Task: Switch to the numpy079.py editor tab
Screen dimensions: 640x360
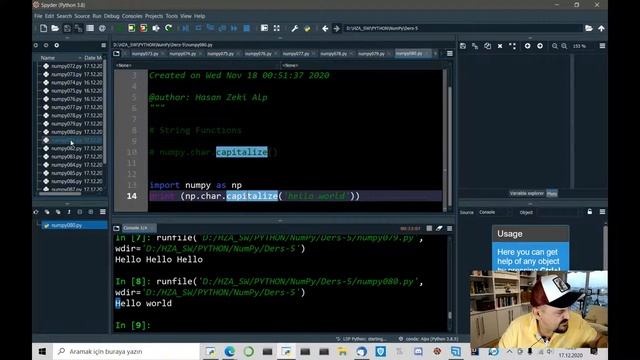Action: coord(374,53)
